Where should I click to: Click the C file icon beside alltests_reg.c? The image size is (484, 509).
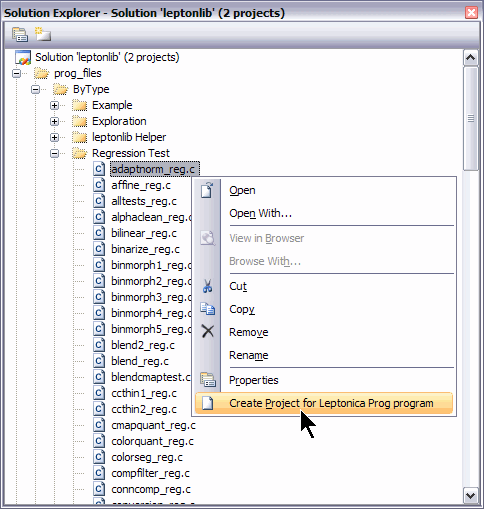click(99, 201)
